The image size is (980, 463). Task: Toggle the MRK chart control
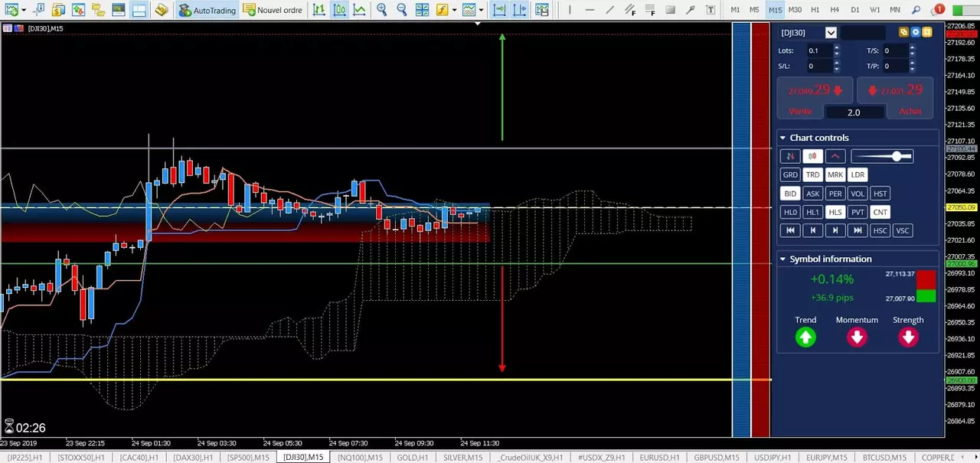pos(835,174)
